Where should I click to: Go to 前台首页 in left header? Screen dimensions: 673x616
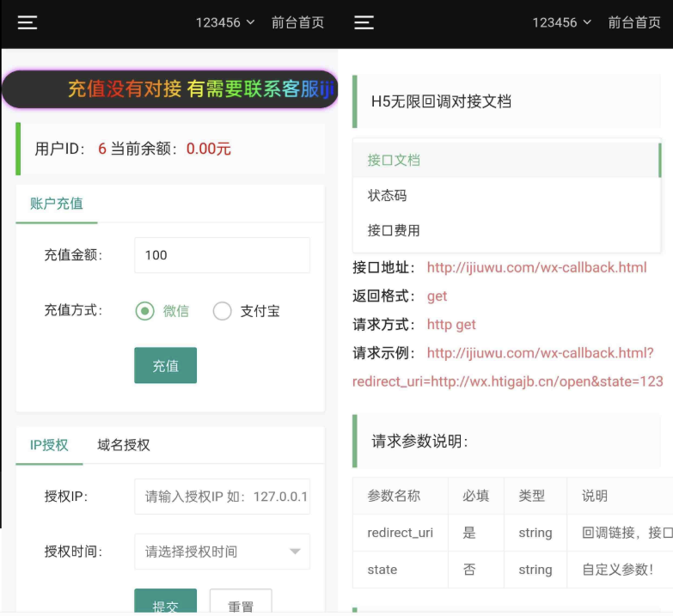297,23
